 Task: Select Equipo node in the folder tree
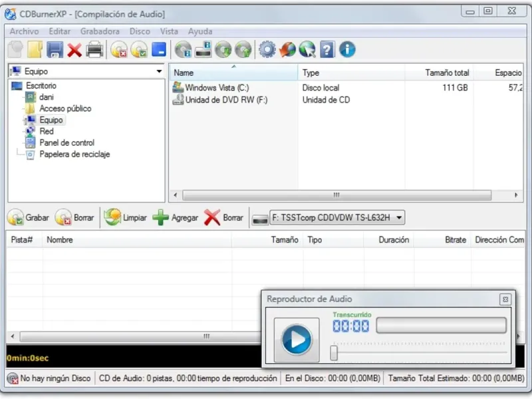(51, 120)
